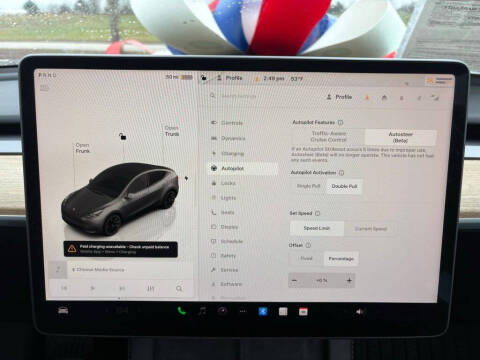Tap the orange alert icon beside settings Profile

(x=367, y=97)
